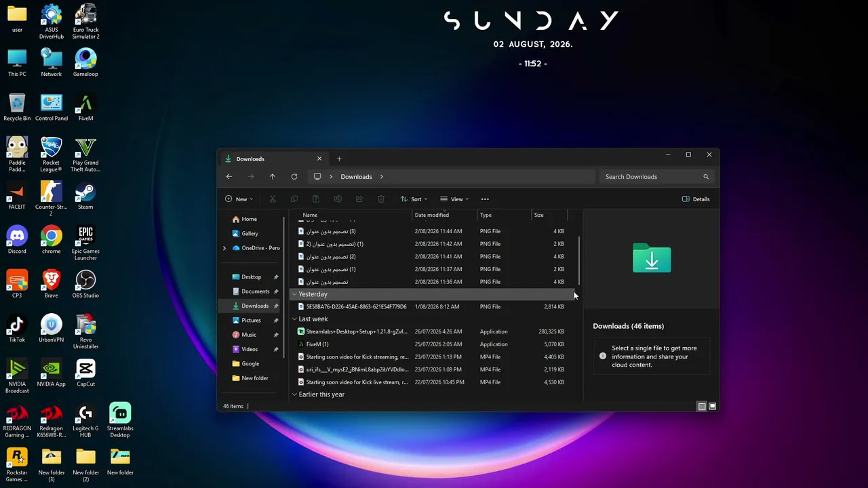The image size is (868, 488).
Task: Focus the Search Downloads field
Action: click(656, 177)
